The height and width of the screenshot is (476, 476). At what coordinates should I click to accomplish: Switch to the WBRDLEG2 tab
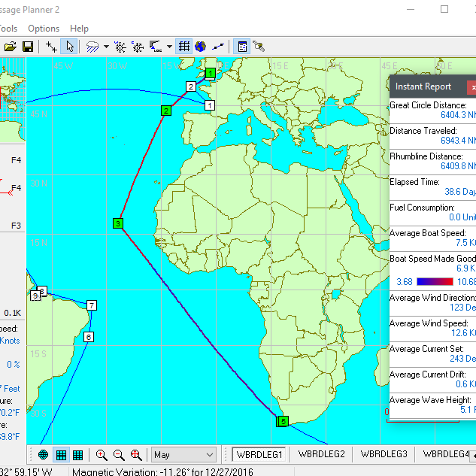(321, 454)
